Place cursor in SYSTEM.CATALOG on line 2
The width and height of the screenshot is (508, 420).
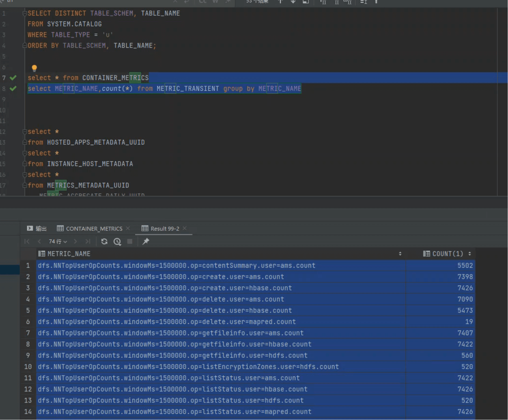74,24
